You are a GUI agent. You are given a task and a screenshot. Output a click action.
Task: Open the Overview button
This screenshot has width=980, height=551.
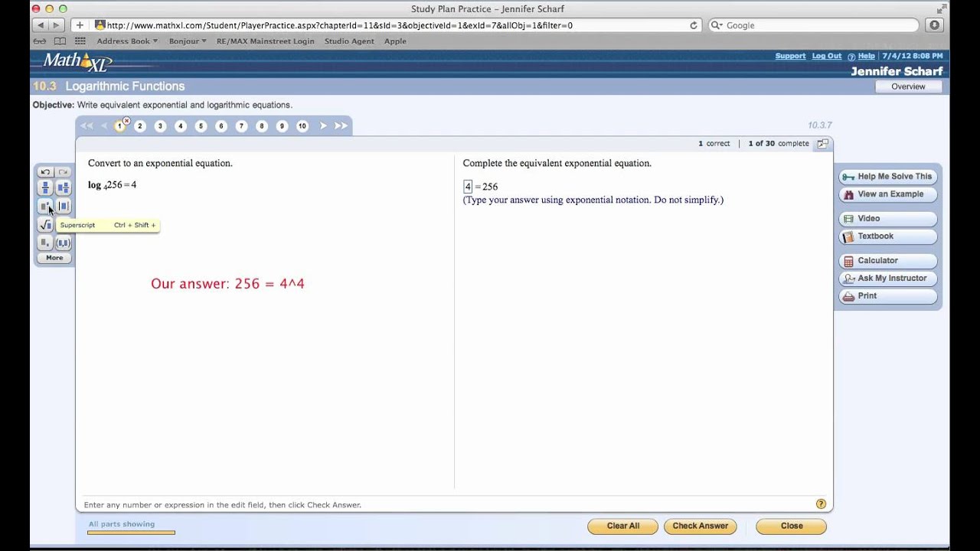pos(908,86)
